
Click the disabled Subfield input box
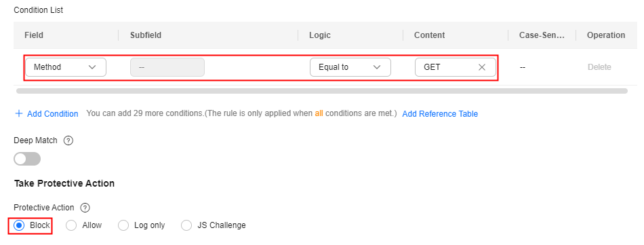(167, 67)
